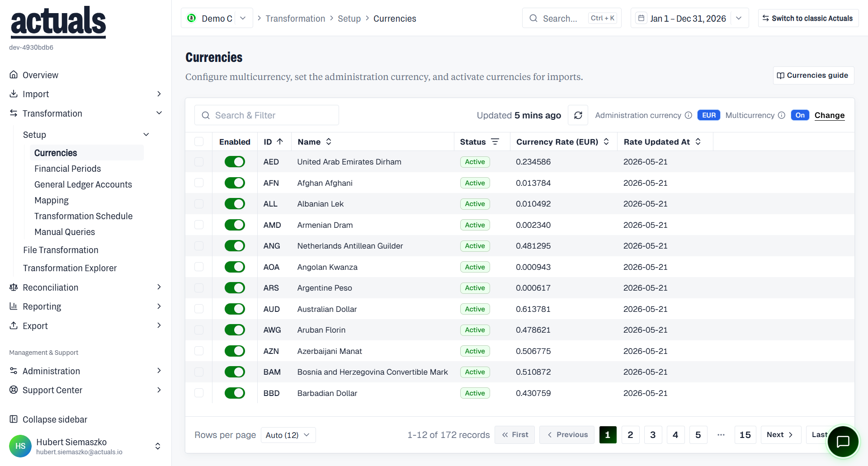Sort by the ID column arrow
This screenshot has height=466, width=868.
pos(280,142)
